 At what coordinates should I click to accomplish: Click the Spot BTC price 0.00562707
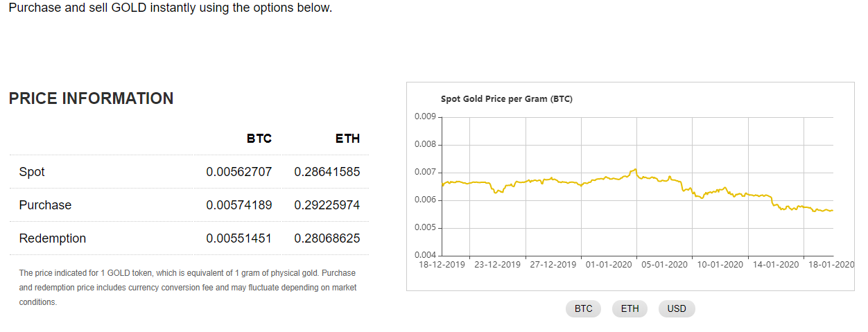(x=238, y=172)
